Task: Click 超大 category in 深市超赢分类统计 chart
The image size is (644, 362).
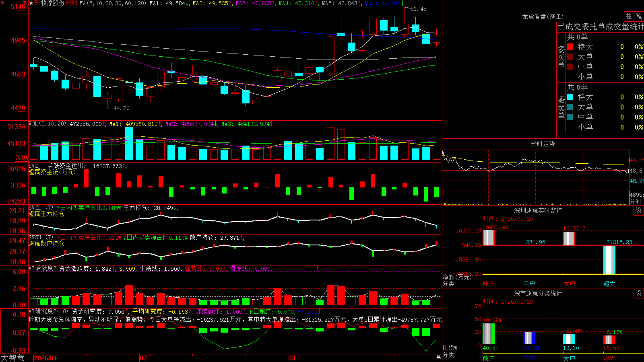Action: point(609,358)
